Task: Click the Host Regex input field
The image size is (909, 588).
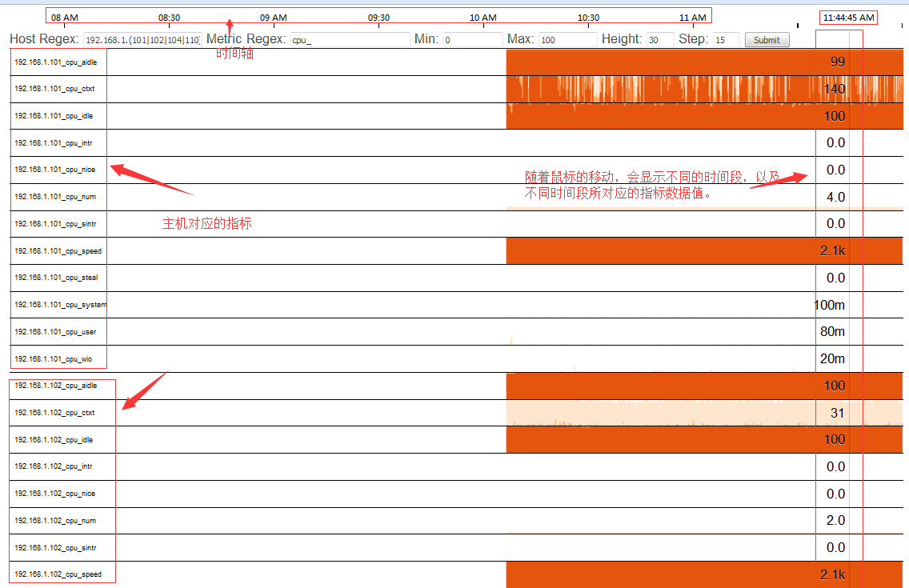Action: tap(141, 39)
